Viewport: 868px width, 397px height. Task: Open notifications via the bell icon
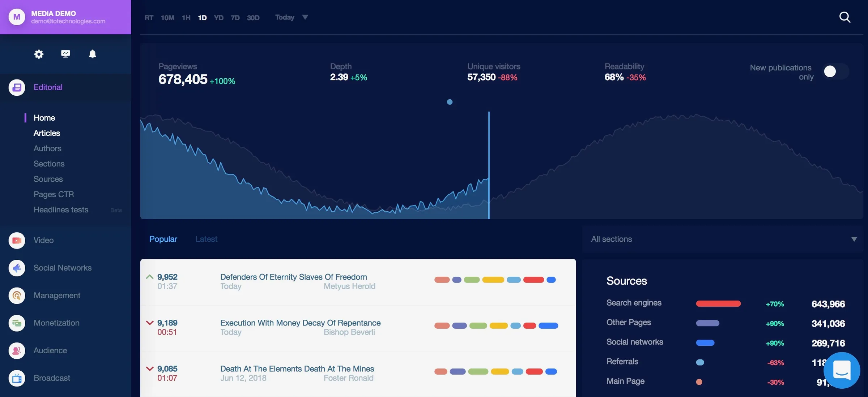tap(92, 54)
